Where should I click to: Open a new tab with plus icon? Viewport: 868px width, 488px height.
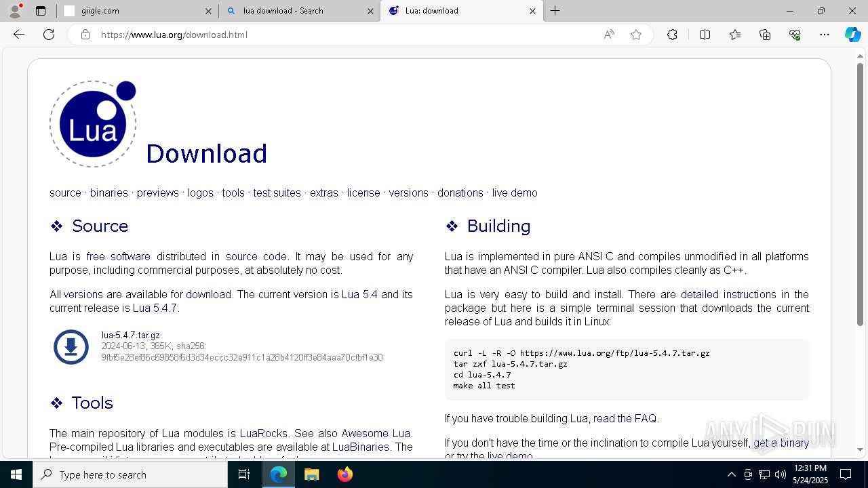[555, 11]
